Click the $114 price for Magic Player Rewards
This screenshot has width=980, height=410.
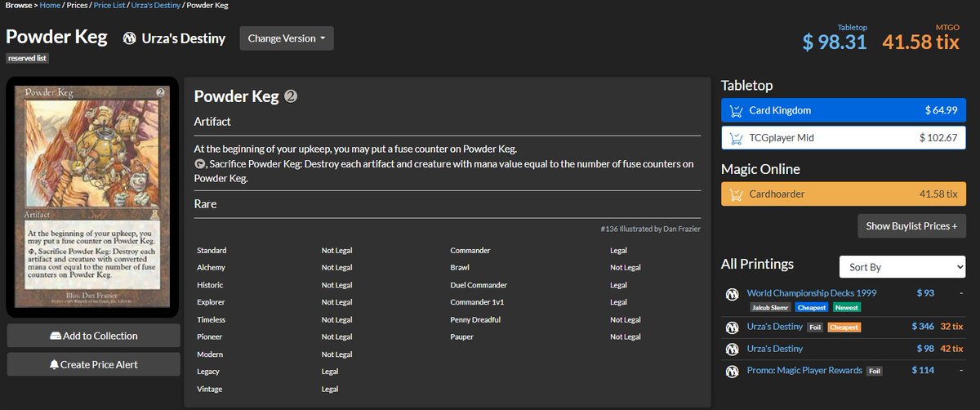click(923, 370)
